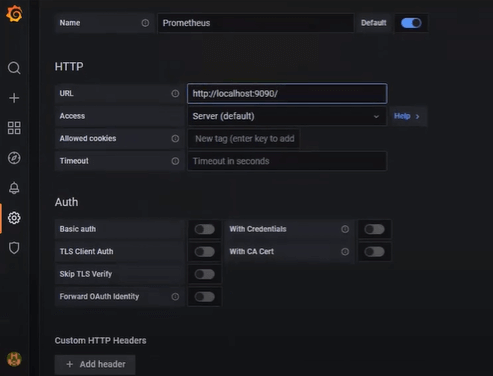This screenshot has width=493, height=376.
Task: Focus the Name input containing Prometheus
Action: pyautogui.click(x=256, y=23)
